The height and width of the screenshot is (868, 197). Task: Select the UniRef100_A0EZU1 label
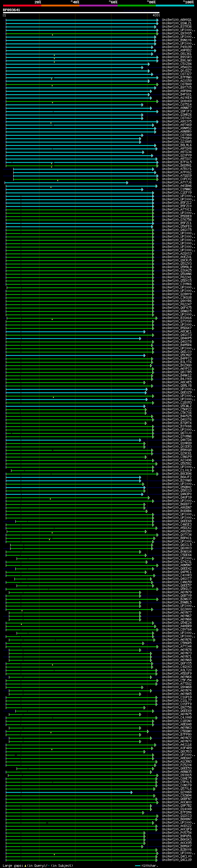click(177, 257)
